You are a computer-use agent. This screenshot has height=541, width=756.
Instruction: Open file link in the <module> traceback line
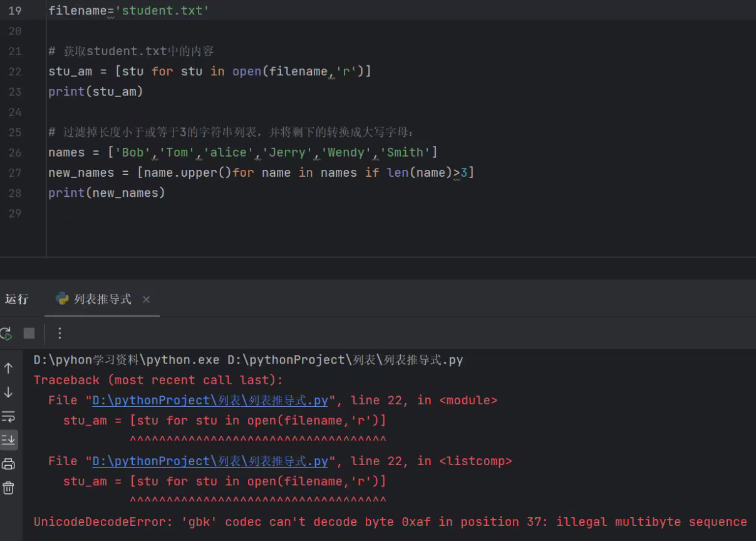(x=210, y=401)
